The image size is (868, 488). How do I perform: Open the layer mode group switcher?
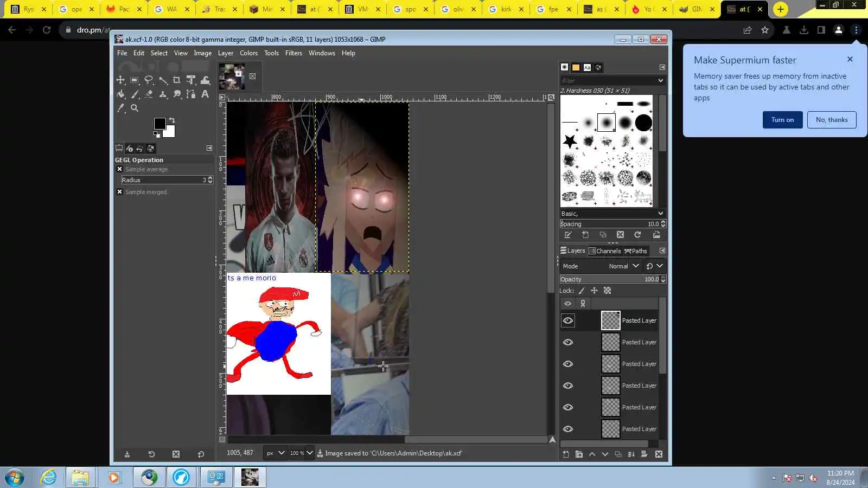point(654,266)
